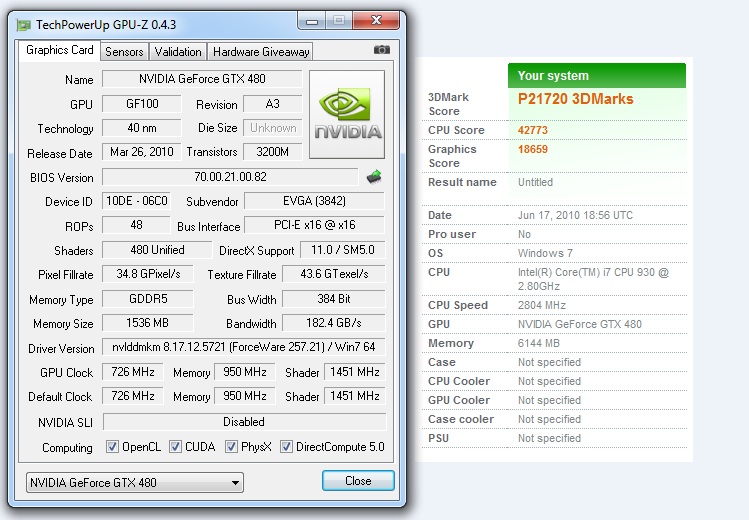Image resolution: width=749 pixels, height=520 pixels.
Task: Click the Memory Type field GDDR5
Action: click(148, 299)
